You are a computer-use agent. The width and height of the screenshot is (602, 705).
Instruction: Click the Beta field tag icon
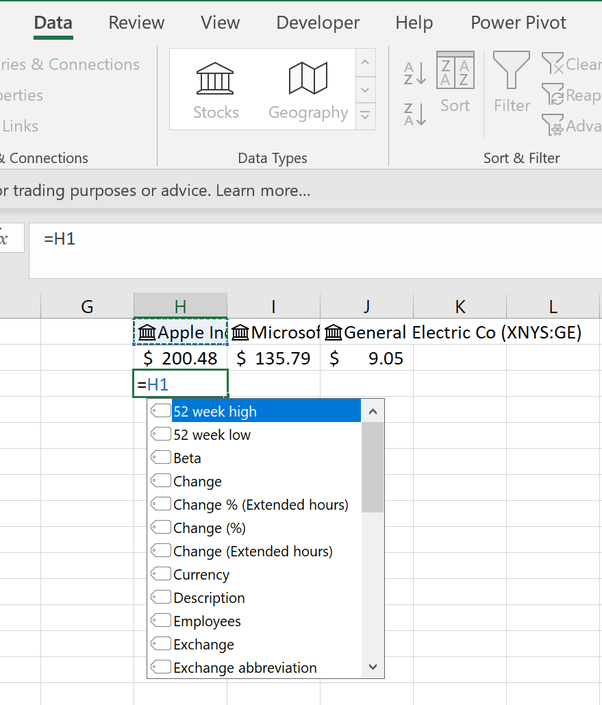161,458
